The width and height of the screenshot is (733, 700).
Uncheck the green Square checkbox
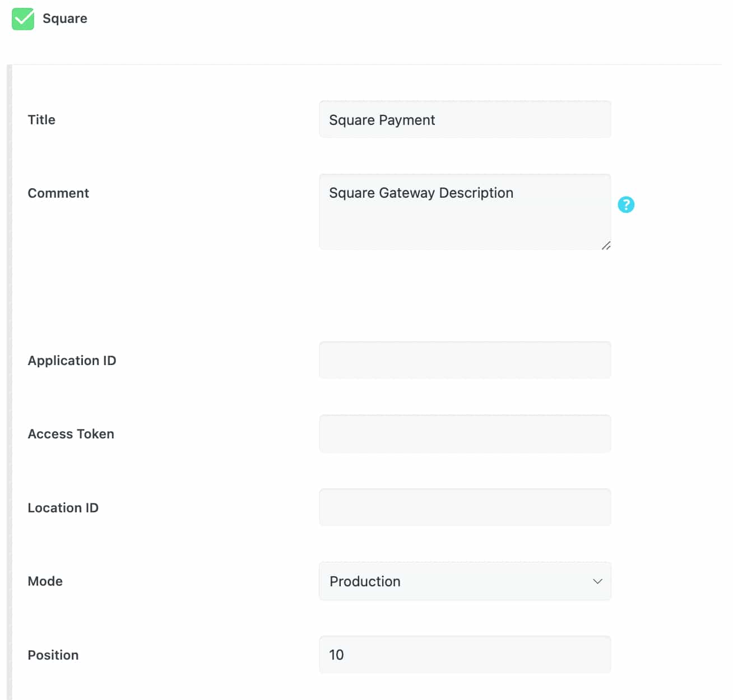coord(23,19)
